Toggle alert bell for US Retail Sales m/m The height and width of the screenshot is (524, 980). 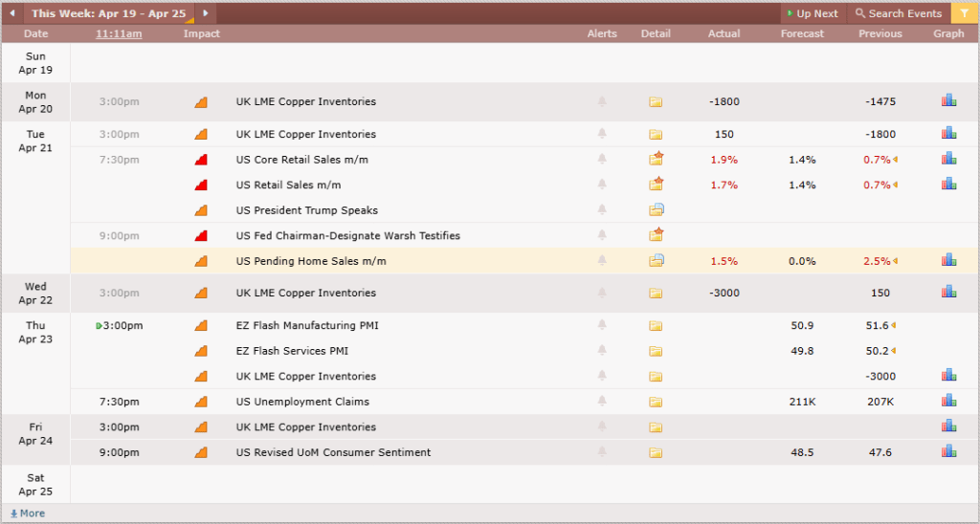pos(602,185)
